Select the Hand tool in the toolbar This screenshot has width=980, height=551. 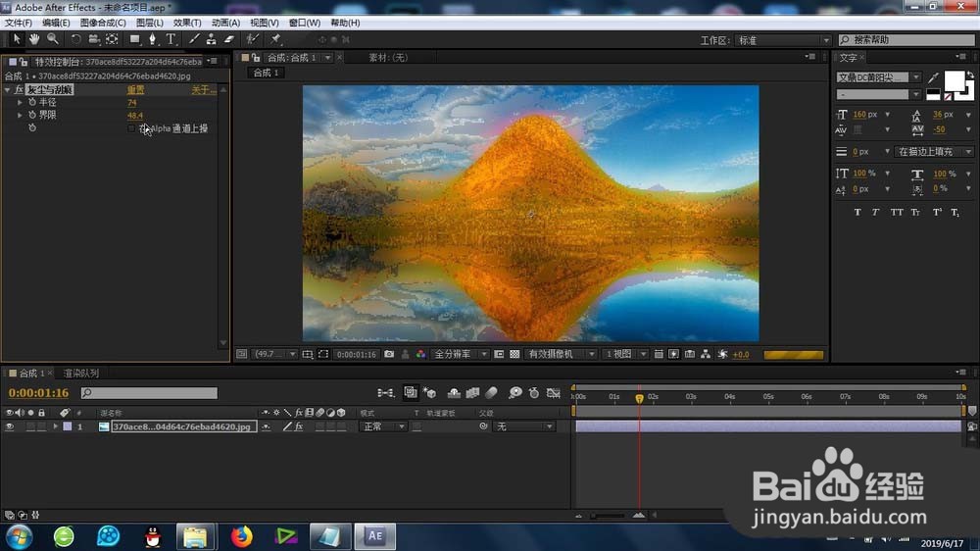[x=34, y=39]
